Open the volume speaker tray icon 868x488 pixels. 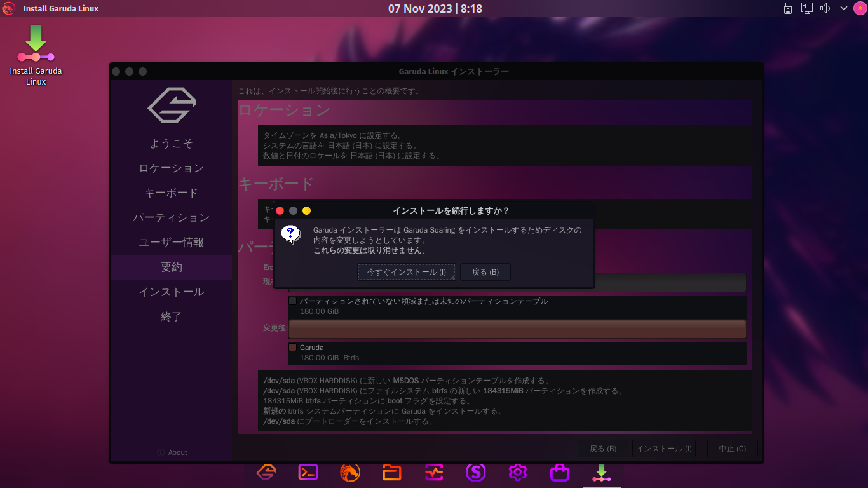[x=825, y=8]
